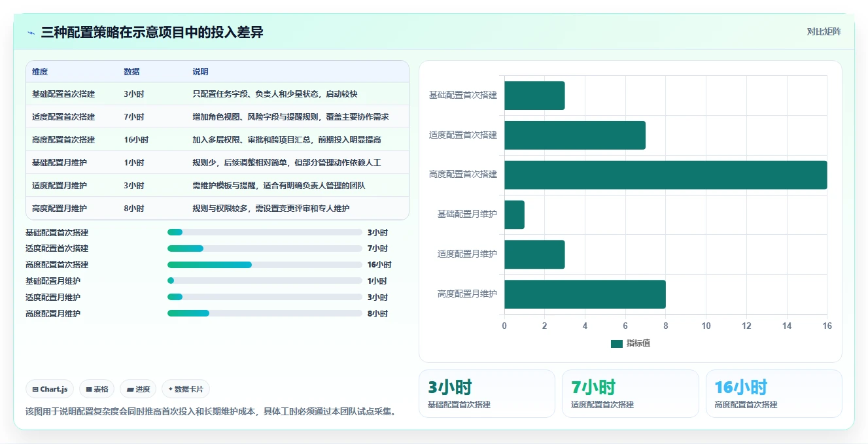Click the 8小时 value in the table
Screen dimensions: 868x444
point(134,209)
